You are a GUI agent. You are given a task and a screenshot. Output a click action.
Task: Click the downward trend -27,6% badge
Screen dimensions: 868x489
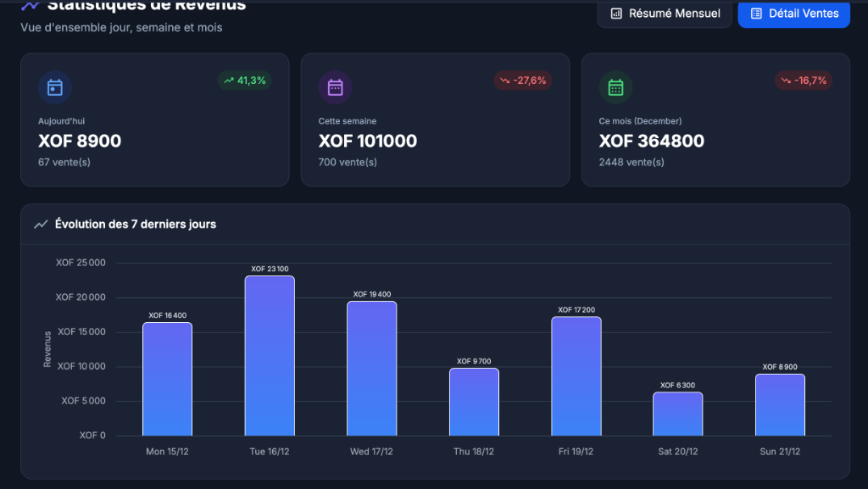click(x=523, y=81)
